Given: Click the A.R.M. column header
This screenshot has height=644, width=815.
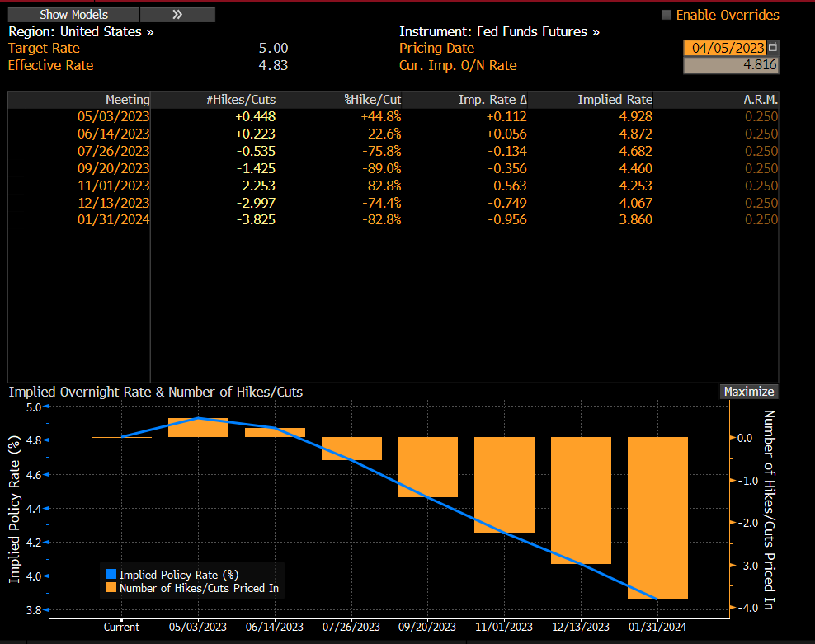Looking at the screenshot, I should [x=760, y=100].
